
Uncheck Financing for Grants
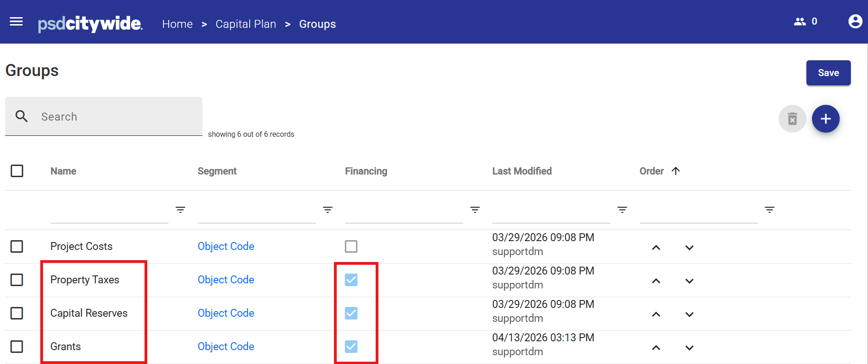coord(351,346)
